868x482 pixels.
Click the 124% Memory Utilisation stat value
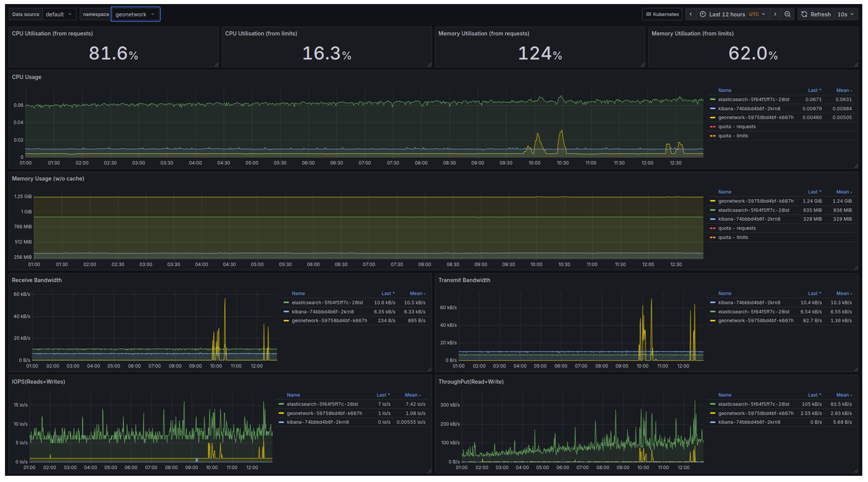540,53
